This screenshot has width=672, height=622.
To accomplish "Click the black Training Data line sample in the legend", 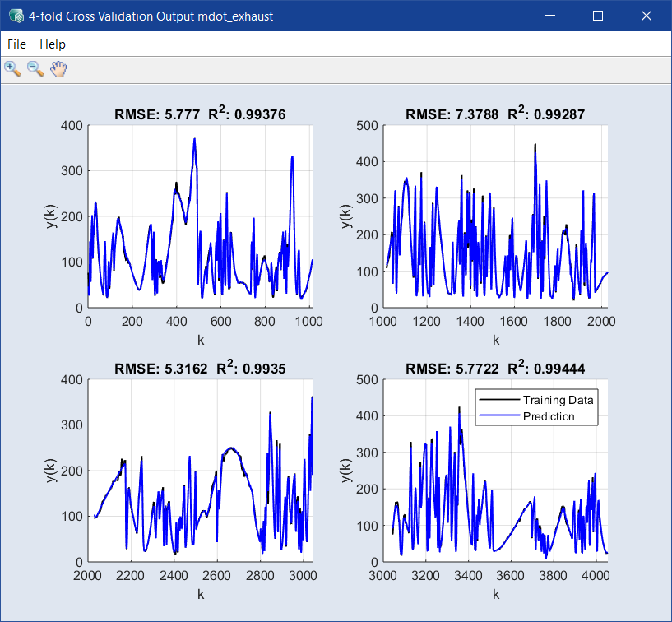I will click(x=498, y=400).
